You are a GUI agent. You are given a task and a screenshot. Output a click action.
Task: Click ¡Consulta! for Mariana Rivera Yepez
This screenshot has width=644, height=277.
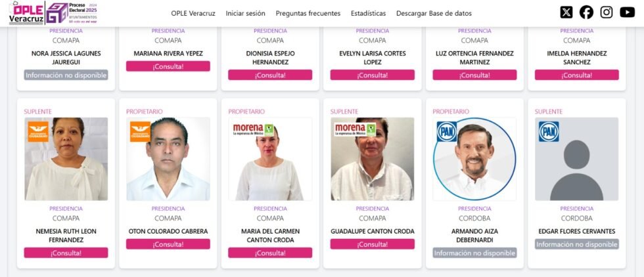pyautogui.click(x=168, y=66)
